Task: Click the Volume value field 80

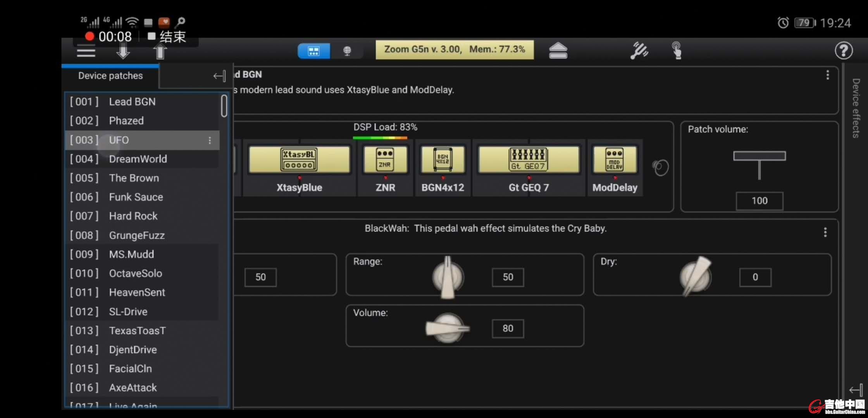Action: (x=508, y=329)
